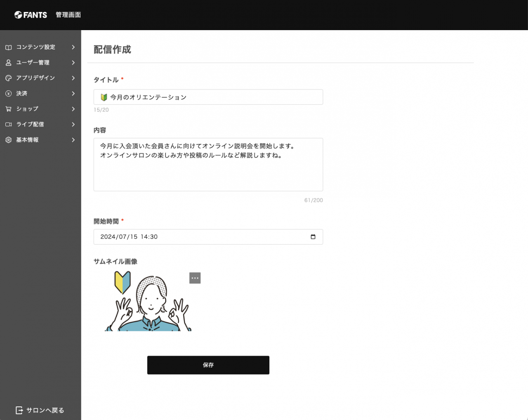Click the サロンへ戻る link
528x420 pixels.
[x=40, y=410]
